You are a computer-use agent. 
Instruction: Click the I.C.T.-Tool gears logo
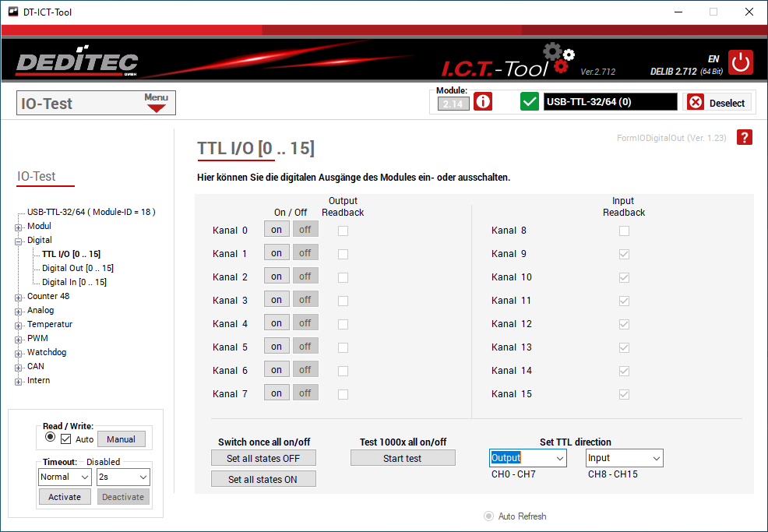(x=558, y=59)
